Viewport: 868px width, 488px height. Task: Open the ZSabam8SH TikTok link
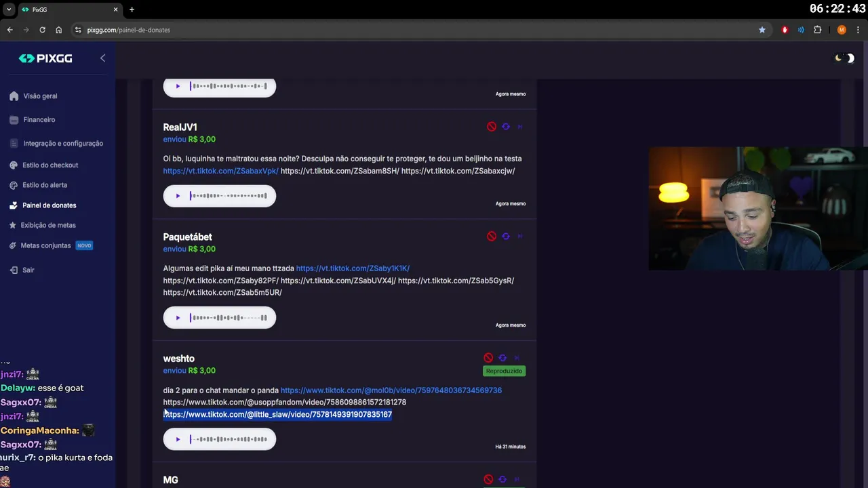[x=340, y=171]
